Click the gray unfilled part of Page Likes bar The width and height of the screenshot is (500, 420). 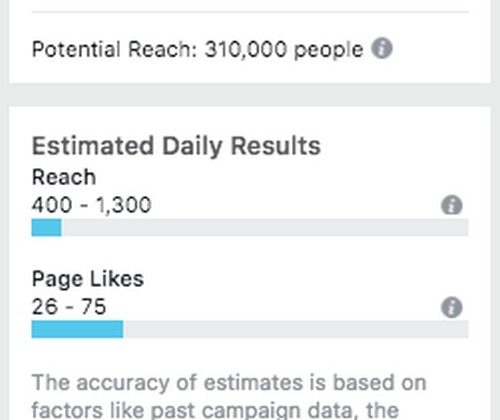(296, 329)
